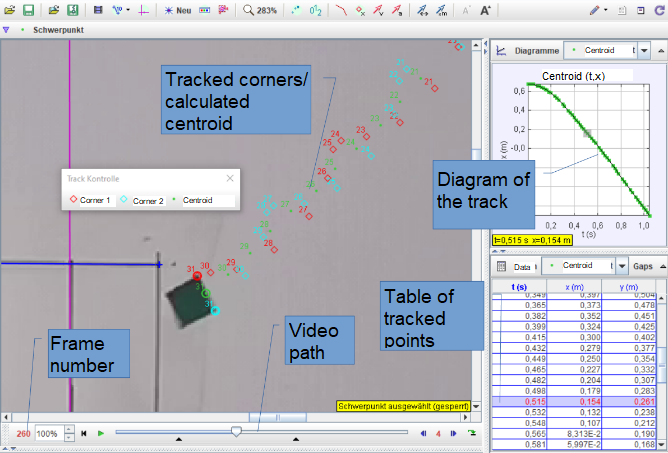This screenshot has height=453, width=668.
Task: Expand the pencil drawing options arrow
Action: pos(605,10)
